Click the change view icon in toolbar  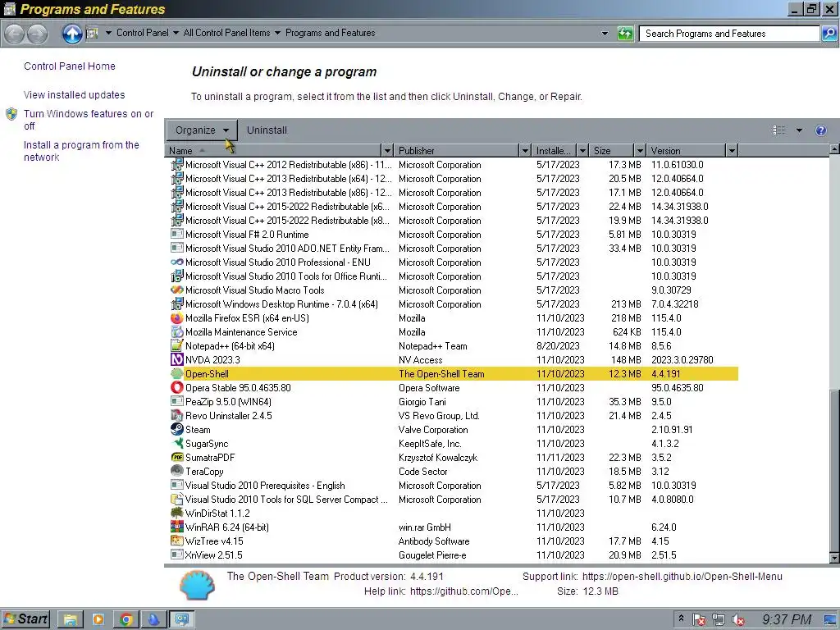(779, 130)
